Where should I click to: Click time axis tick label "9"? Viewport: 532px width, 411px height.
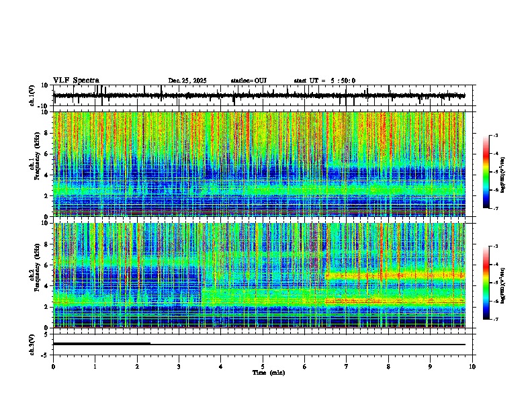point(430,367)
